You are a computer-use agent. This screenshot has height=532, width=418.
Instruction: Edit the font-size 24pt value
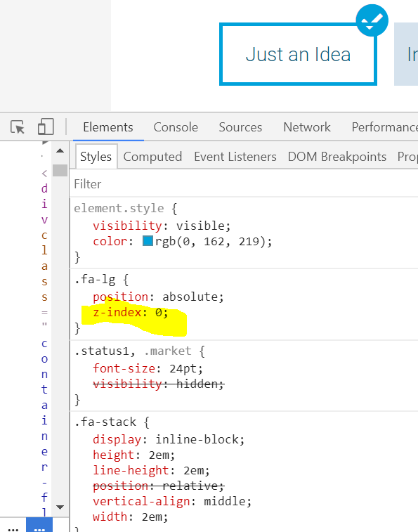(x=183, y=368)
